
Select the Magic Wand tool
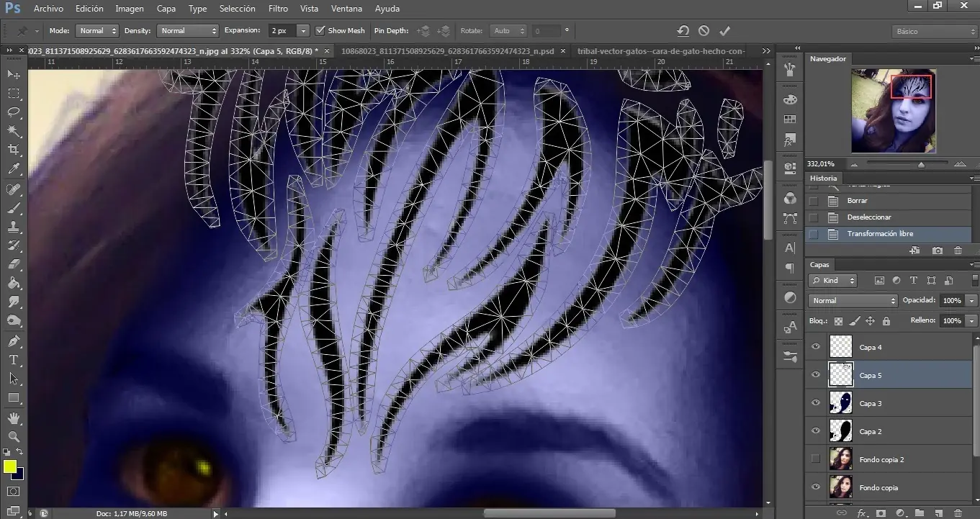(14, 131)
